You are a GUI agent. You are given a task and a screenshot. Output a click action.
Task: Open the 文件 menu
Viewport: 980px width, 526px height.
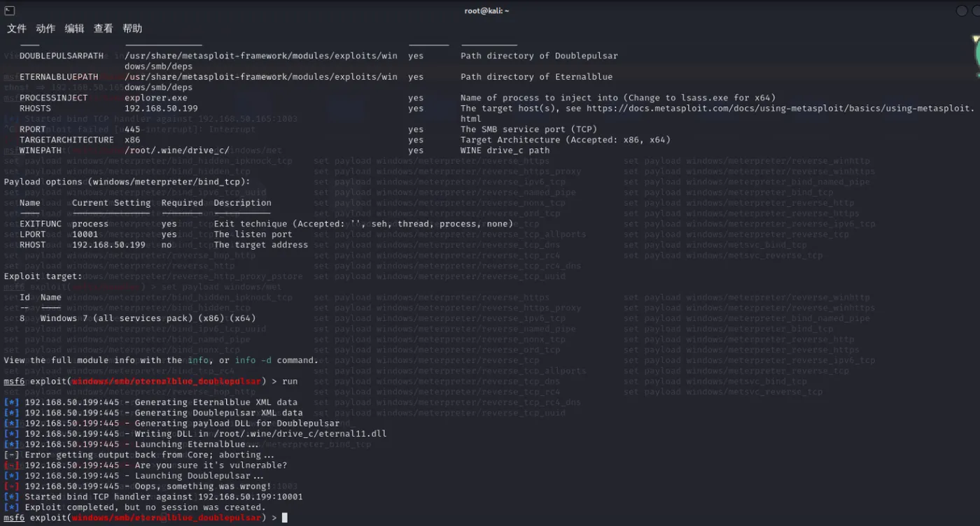coord(17,29)
